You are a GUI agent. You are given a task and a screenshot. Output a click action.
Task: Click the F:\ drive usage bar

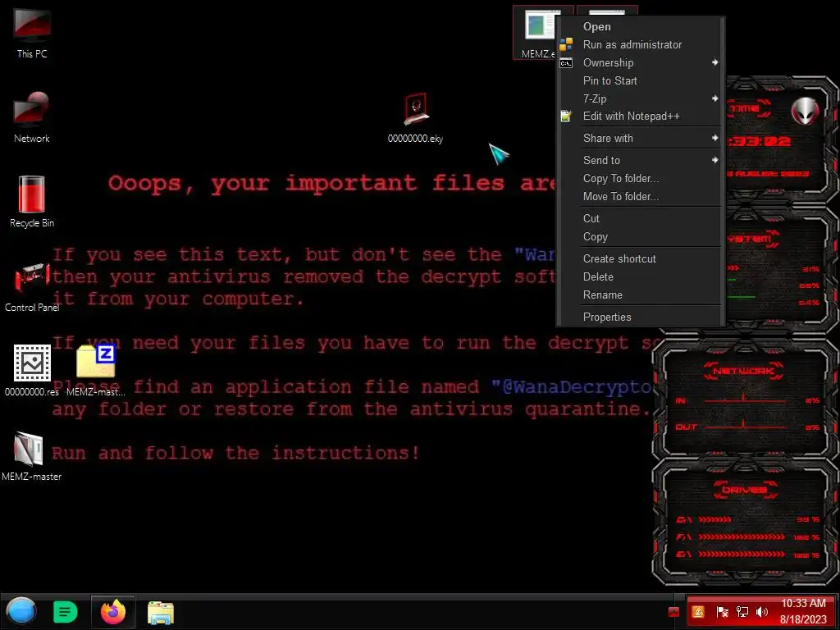point(742,536)
